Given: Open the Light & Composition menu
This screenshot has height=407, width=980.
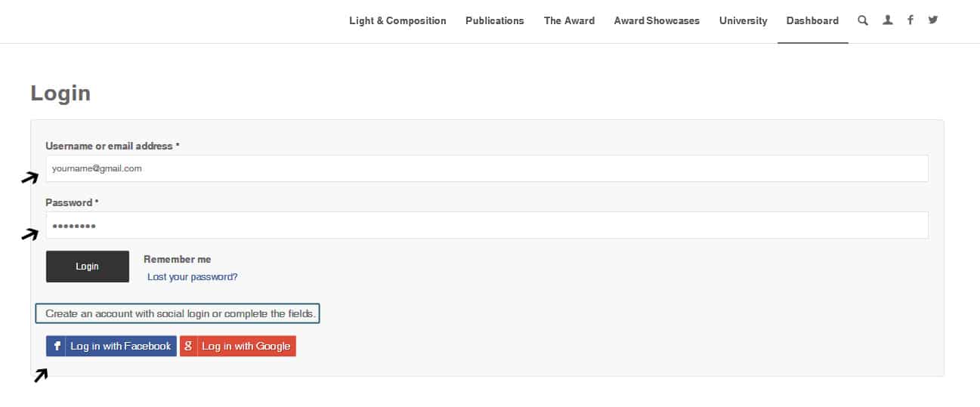Looking at the screenshot, I should coord(397,21).
